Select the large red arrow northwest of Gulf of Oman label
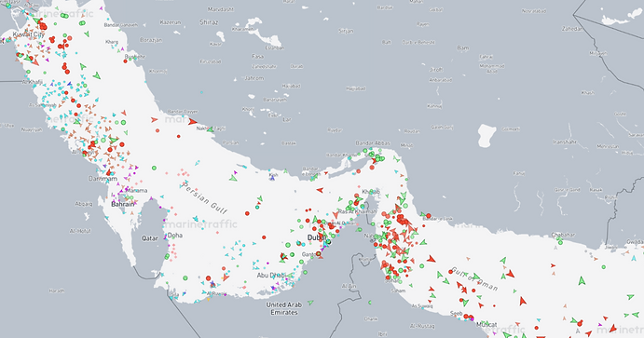The image size is (644, 338). tap(431, 259)
